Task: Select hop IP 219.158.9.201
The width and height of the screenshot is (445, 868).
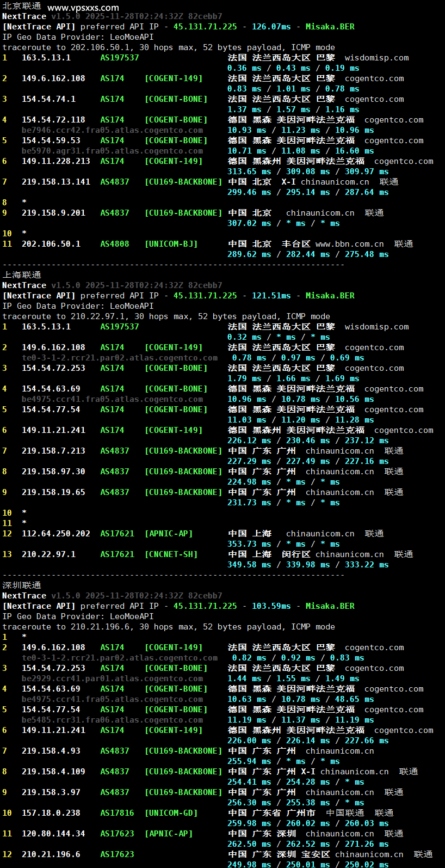Action: [x=53, y=213]
